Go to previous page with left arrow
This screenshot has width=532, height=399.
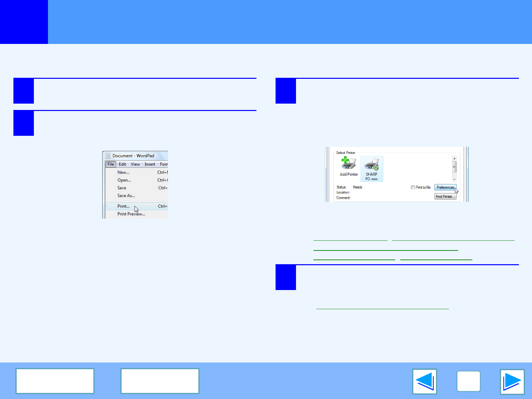tap(424, 381)
